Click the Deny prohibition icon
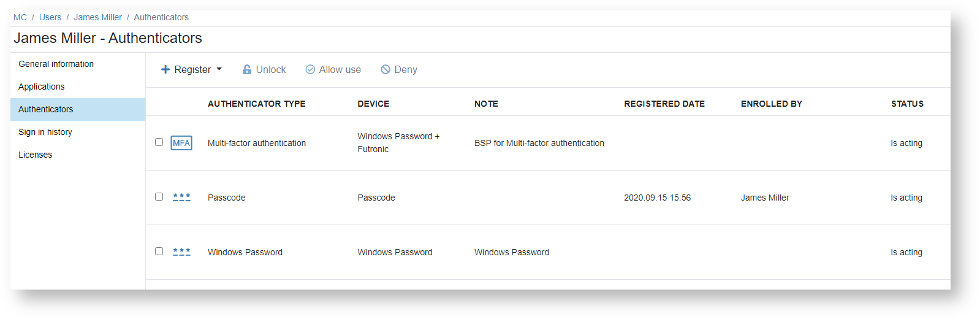980x319 pixels. tap(386, 70)
